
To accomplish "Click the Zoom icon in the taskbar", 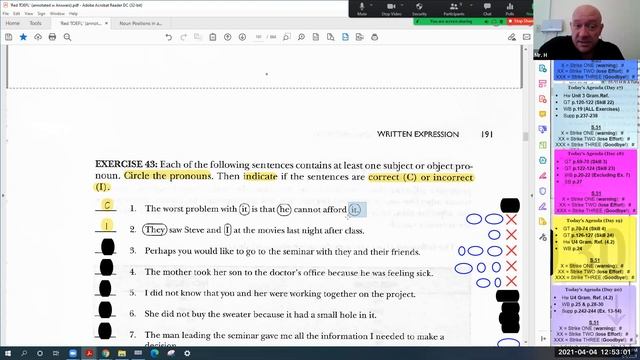I will (x=73, y=353).
